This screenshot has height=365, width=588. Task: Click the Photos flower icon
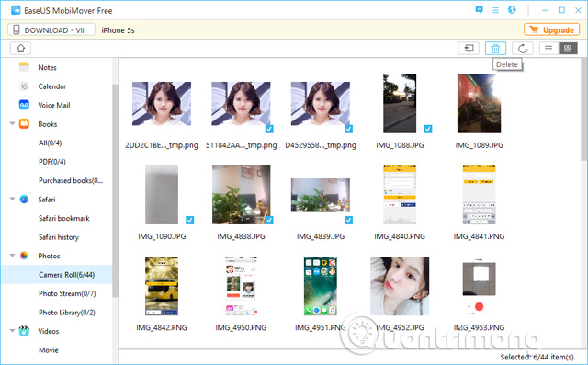24,256
